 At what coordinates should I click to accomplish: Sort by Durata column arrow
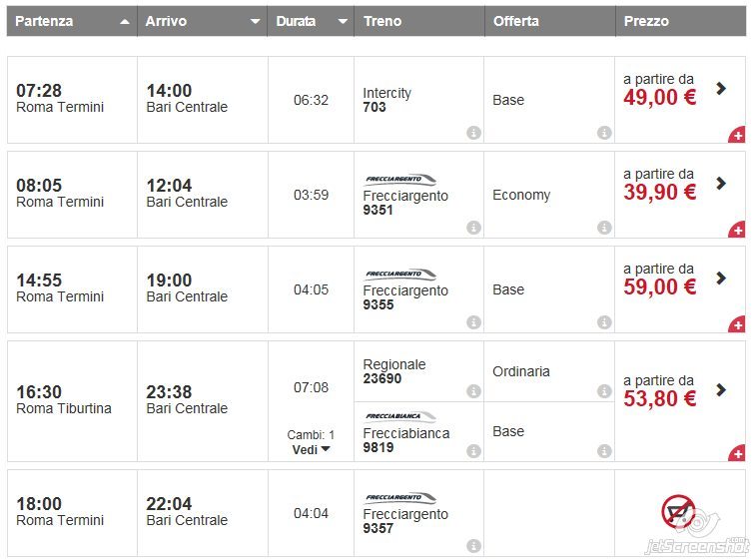(343, 21)
